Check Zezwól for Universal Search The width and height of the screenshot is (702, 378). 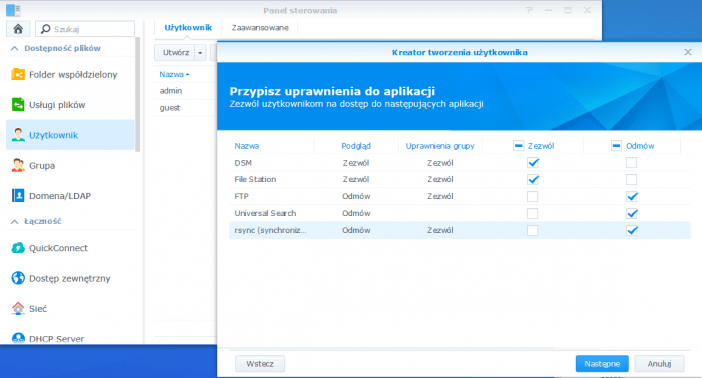tap(533, 214)
